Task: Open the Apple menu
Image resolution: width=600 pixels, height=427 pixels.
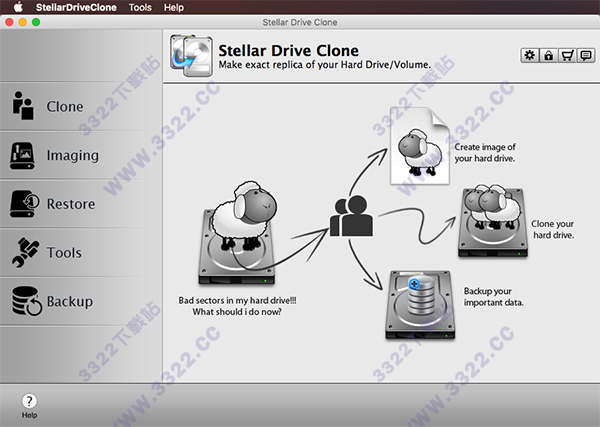Action: pyautogui.click(x=18, y=7)
